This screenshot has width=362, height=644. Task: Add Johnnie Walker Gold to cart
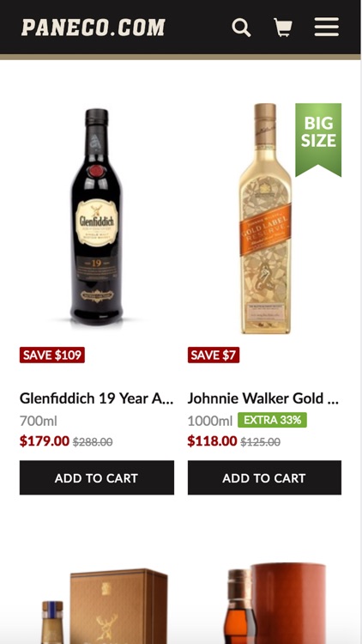tap(264, 477)
